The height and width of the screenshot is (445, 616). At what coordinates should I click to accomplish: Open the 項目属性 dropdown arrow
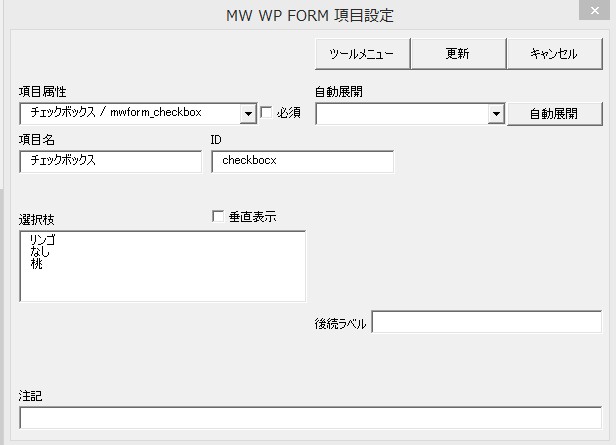tap(248, 114)
